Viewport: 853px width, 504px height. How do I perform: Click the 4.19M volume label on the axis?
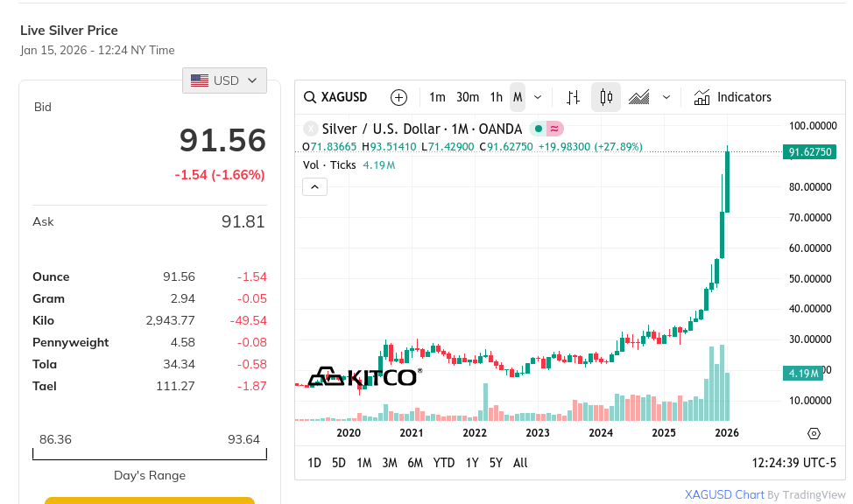point(803,374)
